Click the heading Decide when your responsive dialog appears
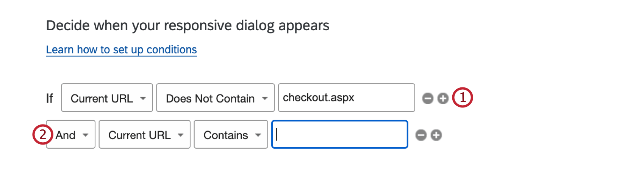644x196 pixels. click(188, 26)
